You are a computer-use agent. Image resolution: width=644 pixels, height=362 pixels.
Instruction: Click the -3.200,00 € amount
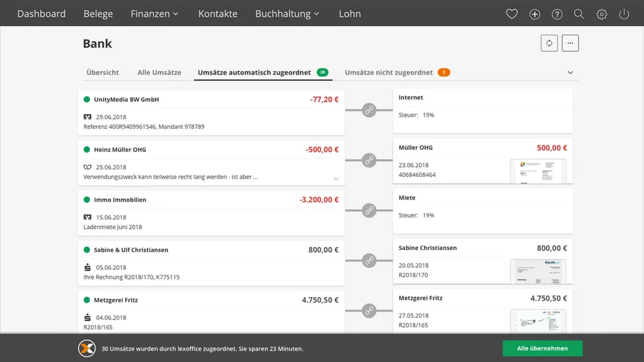(x=319, y=200)
